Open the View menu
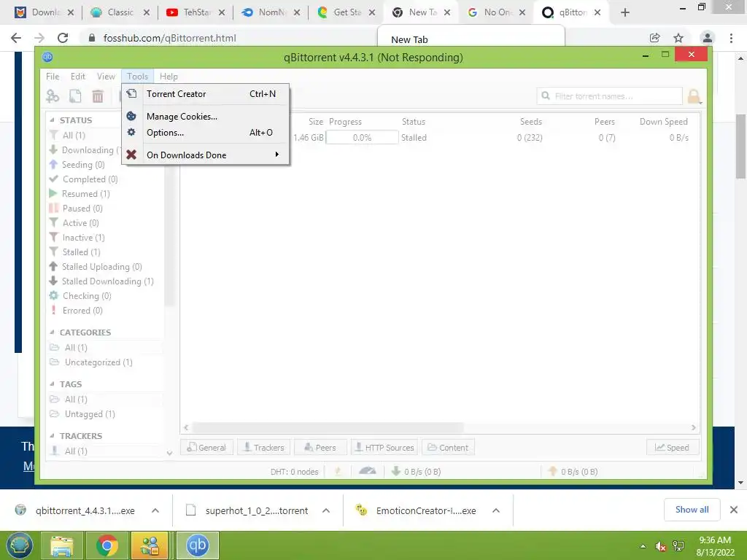 tap(106, 76)
